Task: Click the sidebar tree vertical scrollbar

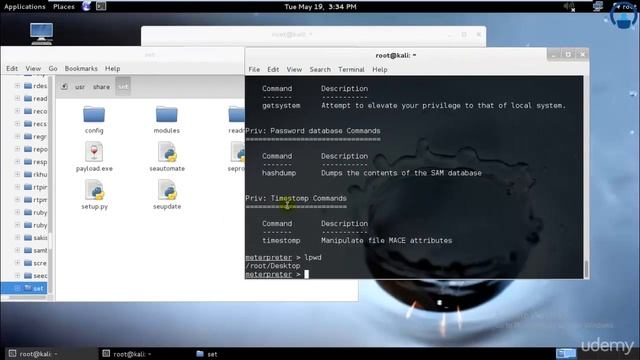Action: (x=51, y=187)
